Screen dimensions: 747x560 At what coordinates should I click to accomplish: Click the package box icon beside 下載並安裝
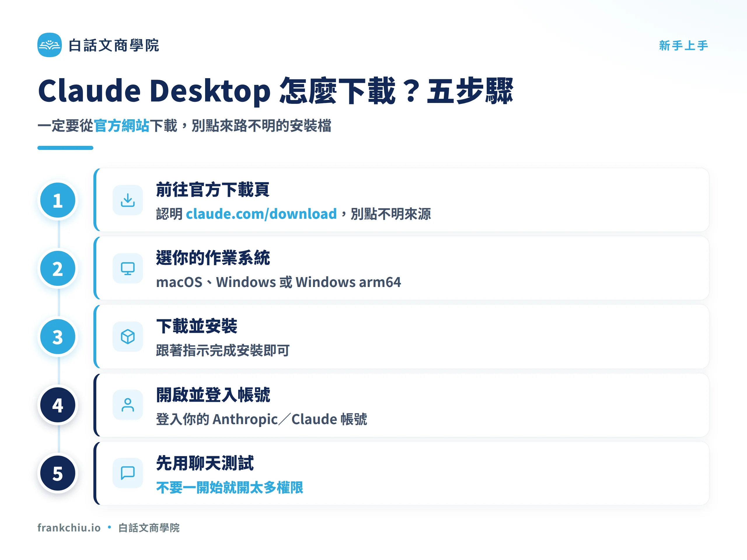click(x=128, y=337)
